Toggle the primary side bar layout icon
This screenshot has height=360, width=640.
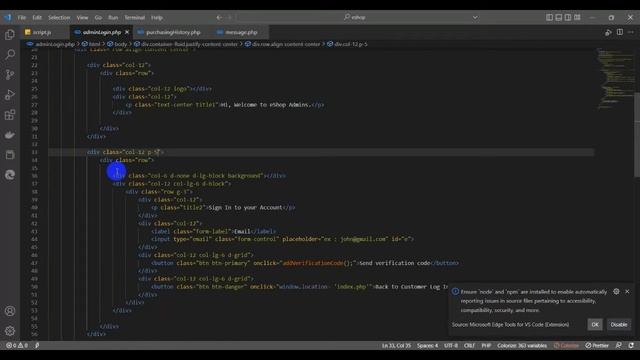pyautogui.click(x=549, y=18)
